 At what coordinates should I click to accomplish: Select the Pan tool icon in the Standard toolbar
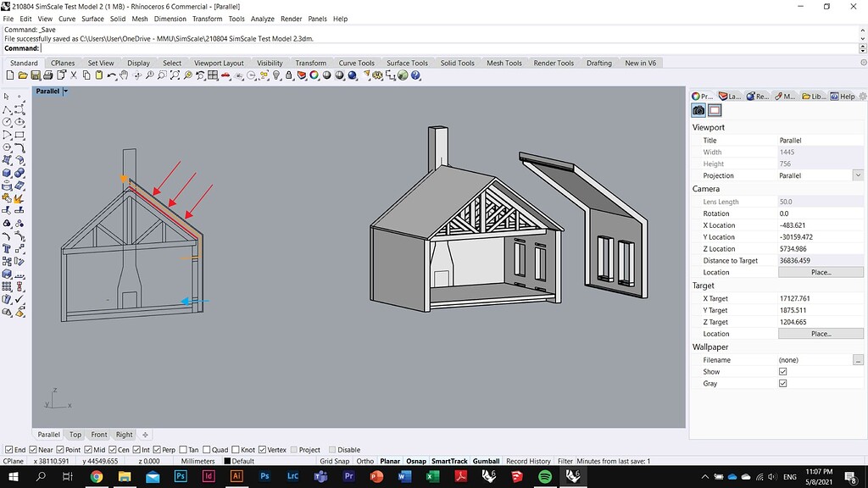click(x=124, y=75)
